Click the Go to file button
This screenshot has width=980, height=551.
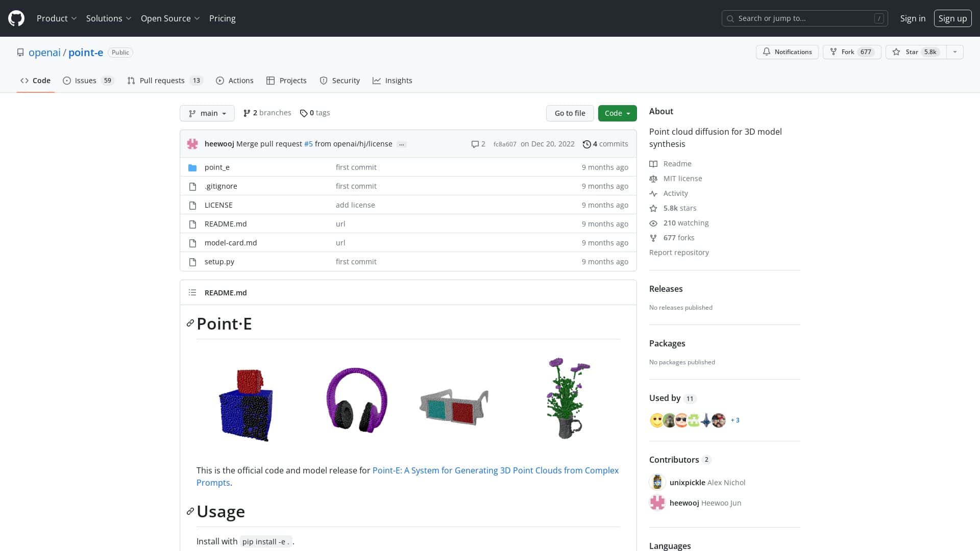click(570, 113)
